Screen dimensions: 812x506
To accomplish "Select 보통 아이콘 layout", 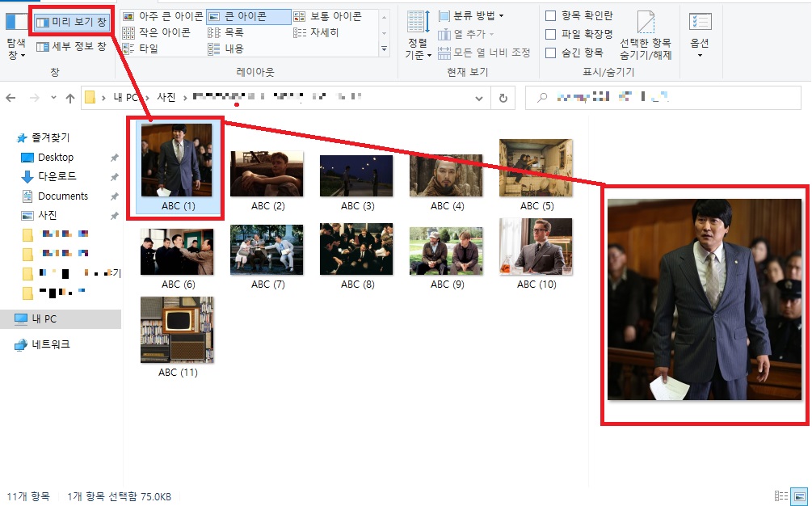I will pyautogui.click(x=328, y=17).
